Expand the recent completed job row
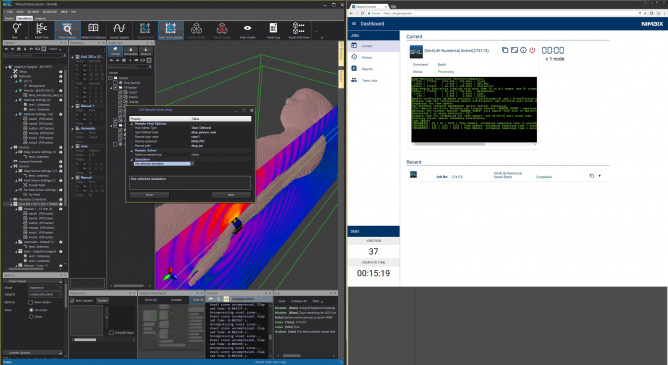The height and width of the screenshot is (365, 668). point(600,176)
